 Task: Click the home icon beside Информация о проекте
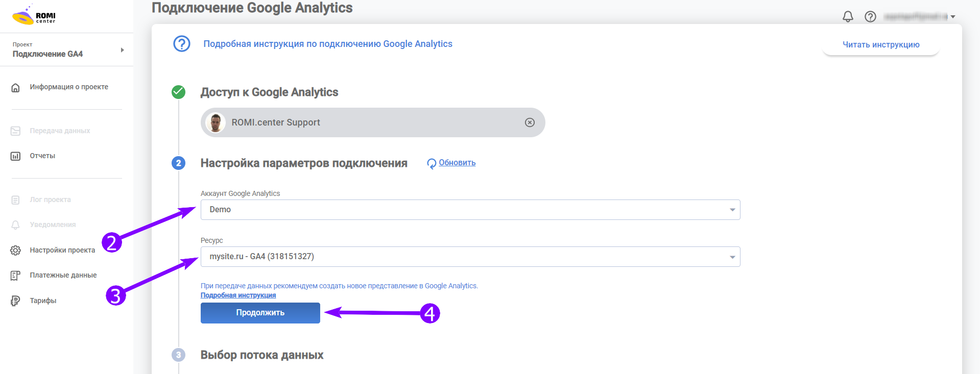coord(16,87)
